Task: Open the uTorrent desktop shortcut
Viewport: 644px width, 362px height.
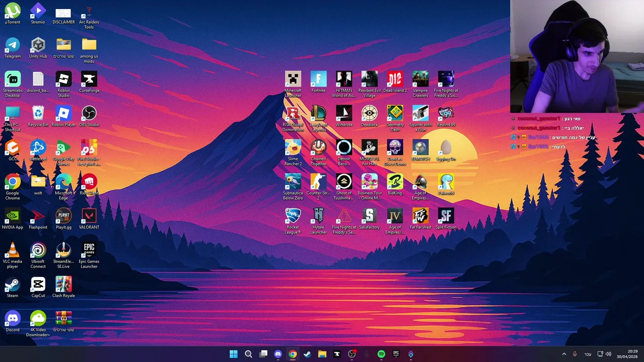Action: [x=13, y=14]
